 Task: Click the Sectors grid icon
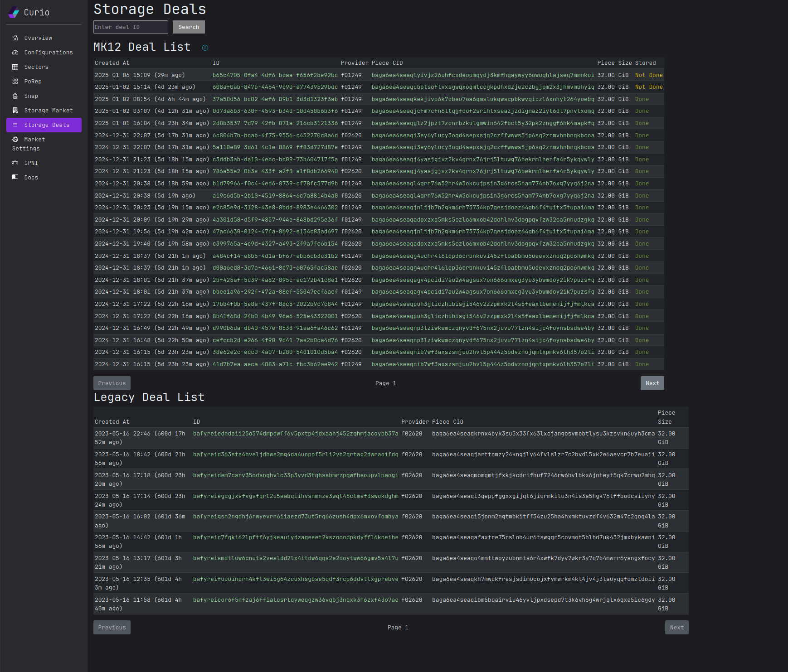click(15, 67)
